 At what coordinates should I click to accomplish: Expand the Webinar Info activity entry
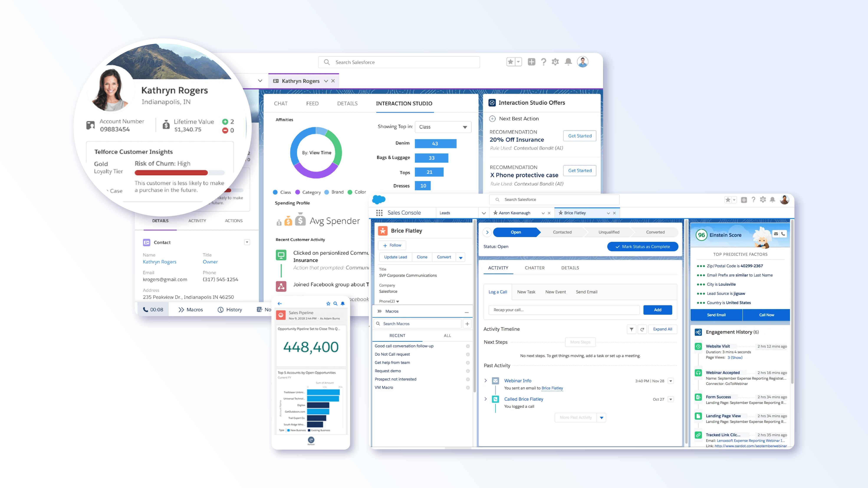click(x=486, y=381)
